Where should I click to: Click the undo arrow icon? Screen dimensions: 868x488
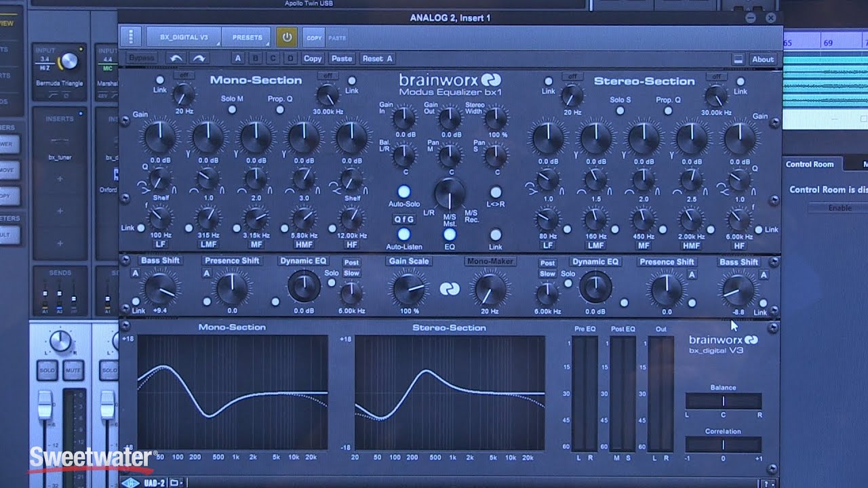coord(176,59)
